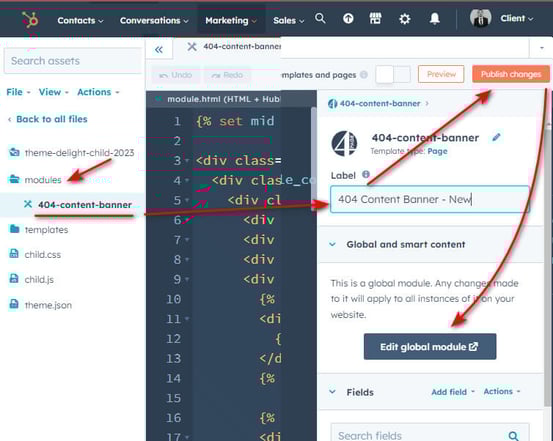The width and height of the screenshot is (553, 441).
Task: Click the theme.json file icon
Action: click(x=14, y=304)
